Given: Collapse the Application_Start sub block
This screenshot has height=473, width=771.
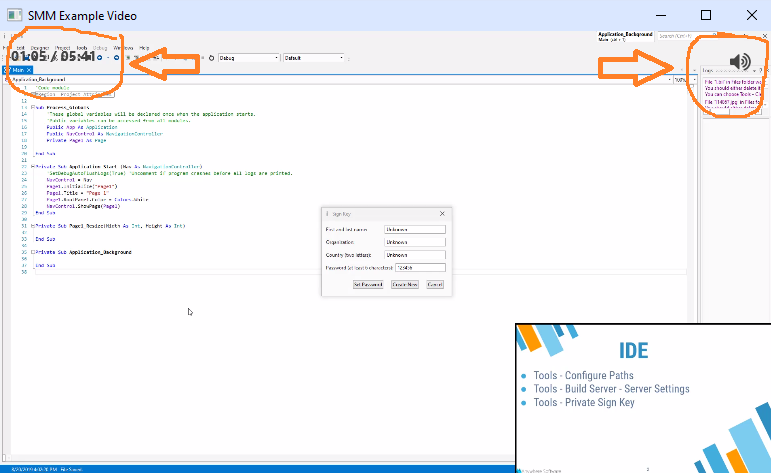Looking at the screenshot, I should 33,167.
